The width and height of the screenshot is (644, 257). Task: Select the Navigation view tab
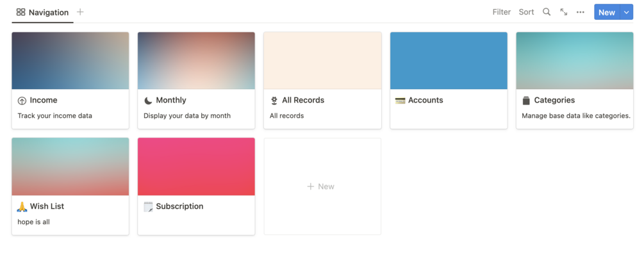(43, 12)
